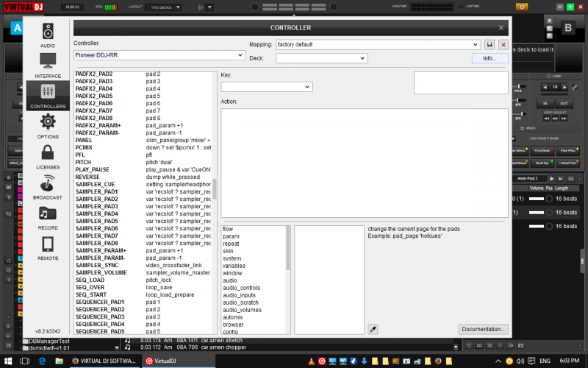Open the Options gear page

pyautogui.click(x=48, y=126)
